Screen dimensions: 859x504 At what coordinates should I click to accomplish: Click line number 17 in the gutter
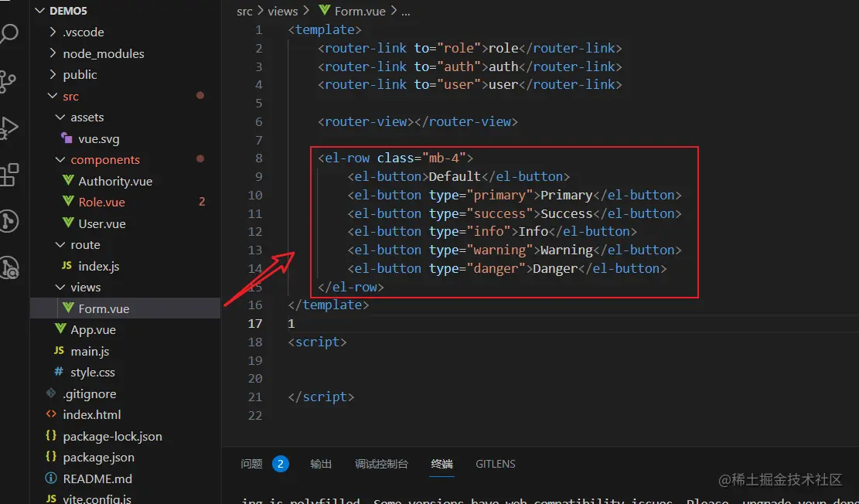tap(254, 323)
